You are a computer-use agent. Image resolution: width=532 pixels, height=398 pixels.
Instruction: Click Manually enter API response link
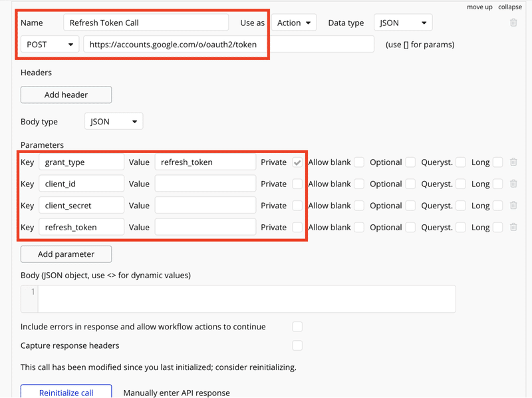(x=176, y=393)
